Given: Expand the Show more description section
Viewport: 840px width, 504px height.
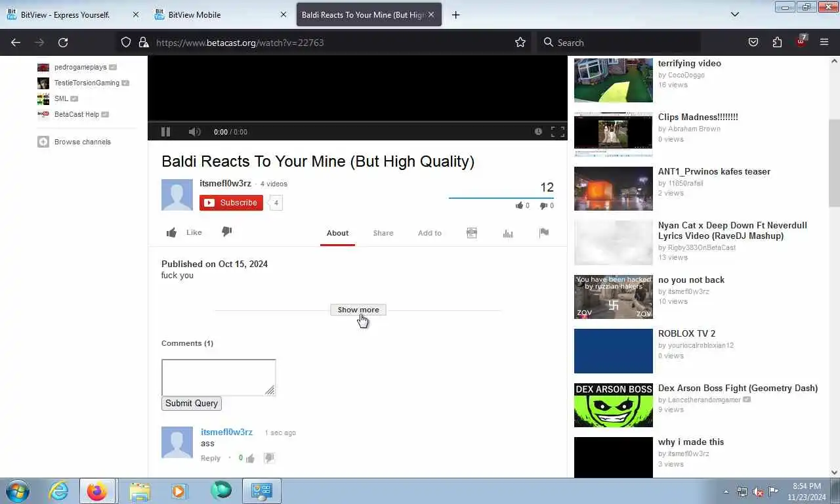Looking at the screenshot, I should click(358, 310).
